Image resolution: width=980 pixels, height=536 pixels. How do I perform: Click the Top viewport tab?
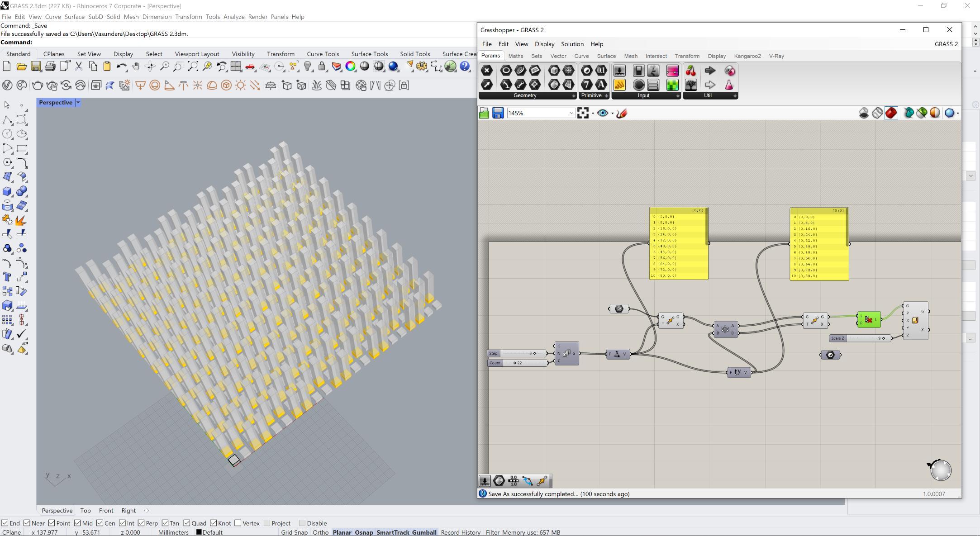(x=85, y=511)
